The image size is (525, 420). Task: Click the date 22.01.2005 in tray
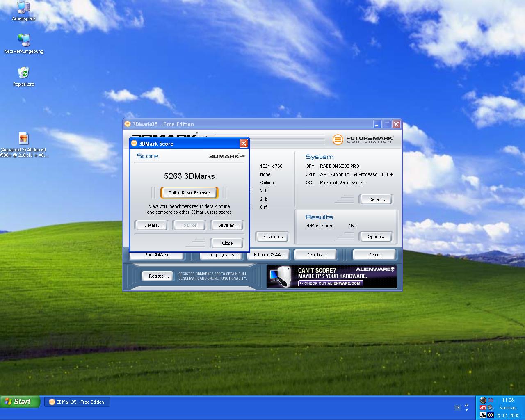[x=508, y=415]
